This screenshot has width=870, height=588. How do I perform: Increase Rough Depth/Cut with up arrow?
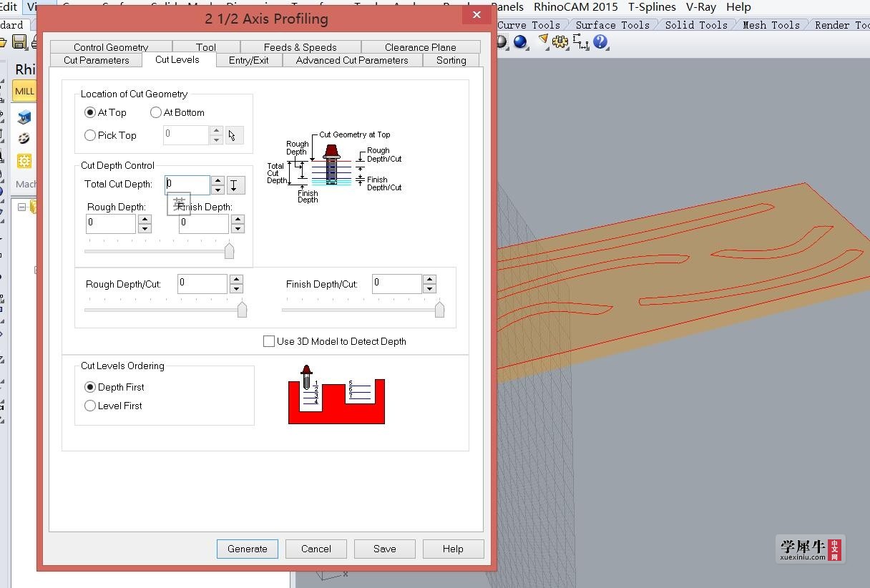tap(236, 280)
